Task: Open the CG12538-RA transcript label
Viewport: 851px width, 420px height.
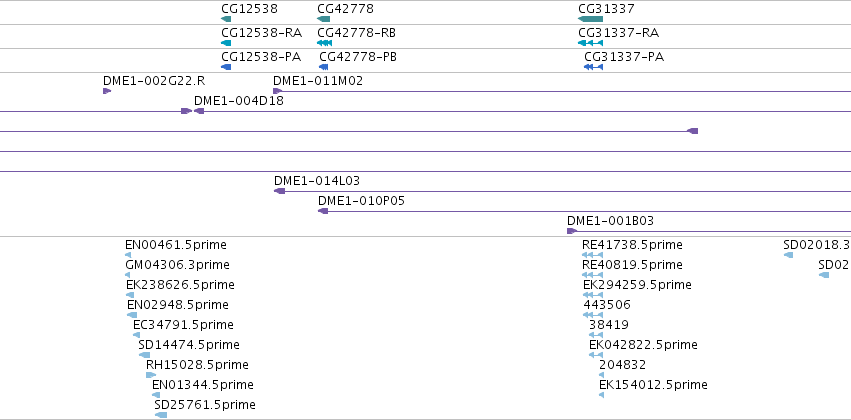Action: point(262,33)
